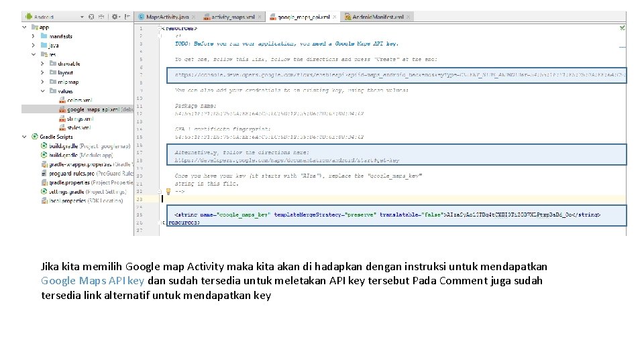The height and width of the screenshot is (362, 644).
Task: Select the google_maps_api.xml tab
Action: pos(303,17)
